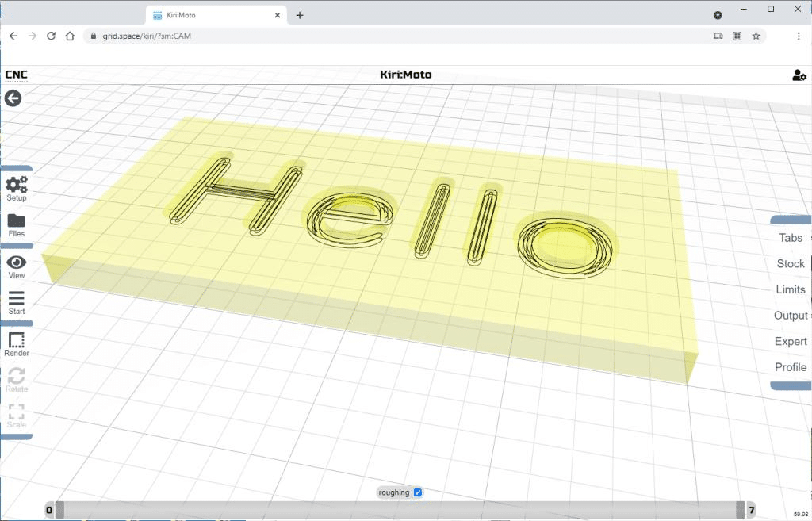
Task: Click the Scale tool icon
Action: (x=17, y=412)
